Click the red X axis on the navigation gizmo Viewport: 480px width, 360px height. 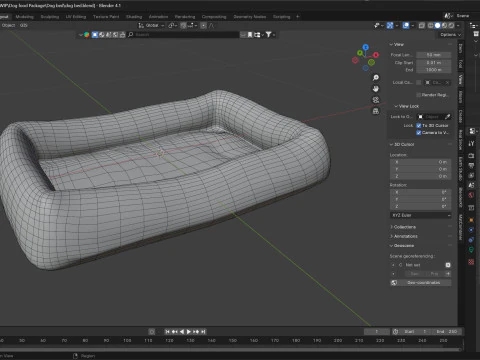[376, 55]
